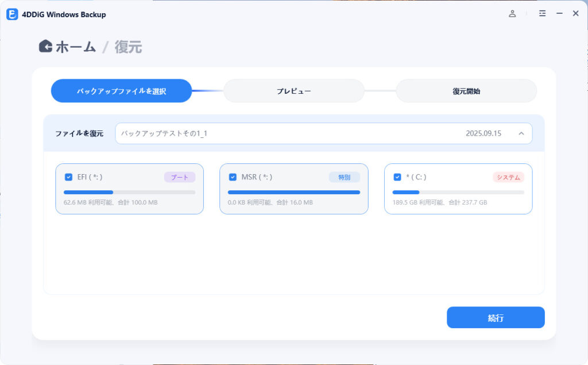Select the プレビュー step
This screenshot has height=365, width=588.
click(x=294, y=91)
